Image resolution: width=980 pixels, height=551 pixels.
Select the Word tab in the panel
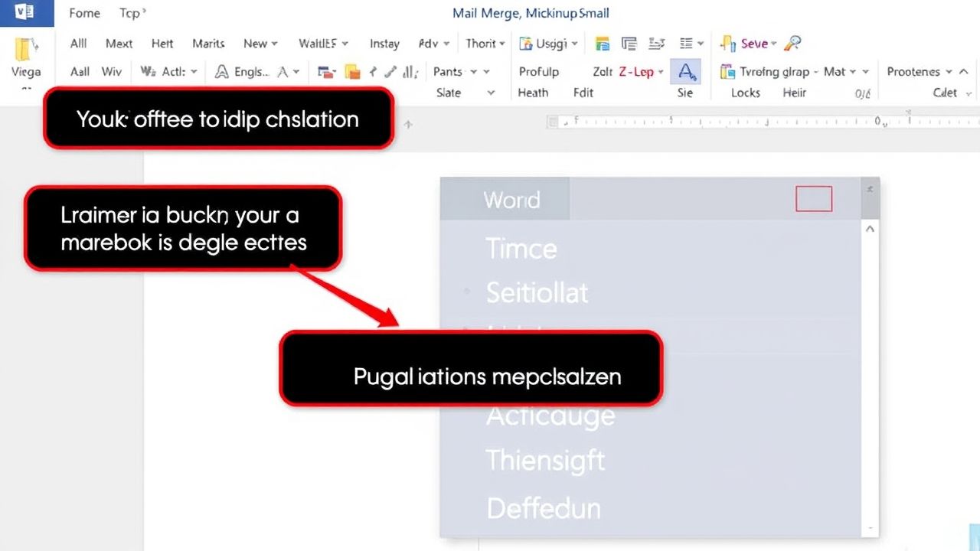[511, 200]
